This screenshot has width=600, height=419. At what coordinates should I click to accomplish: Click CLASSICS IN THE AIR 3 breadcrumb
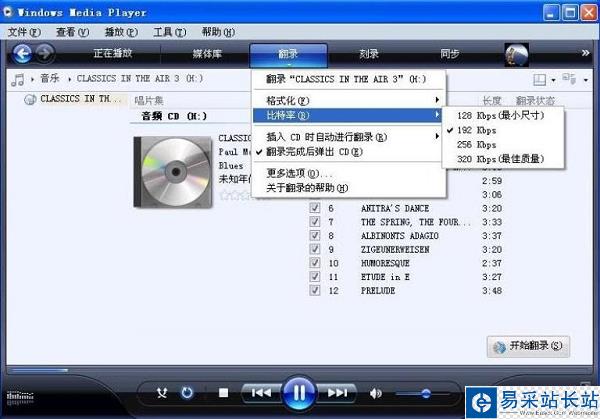(x=140, y=78)
